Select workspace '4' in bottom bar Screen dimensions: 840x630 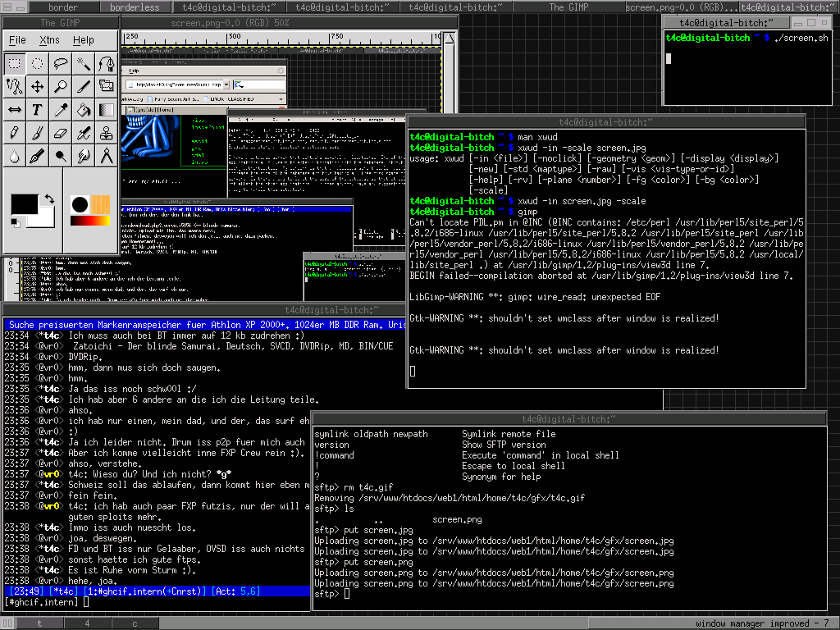[87, 623]
